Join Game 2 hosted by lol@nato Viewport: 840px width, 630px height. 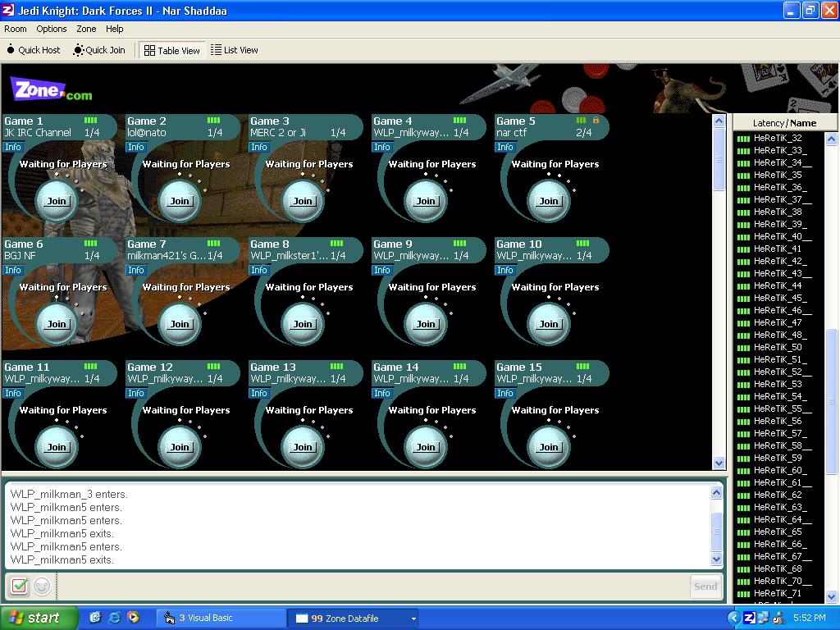pyautogui.click(x=180, y=202)
